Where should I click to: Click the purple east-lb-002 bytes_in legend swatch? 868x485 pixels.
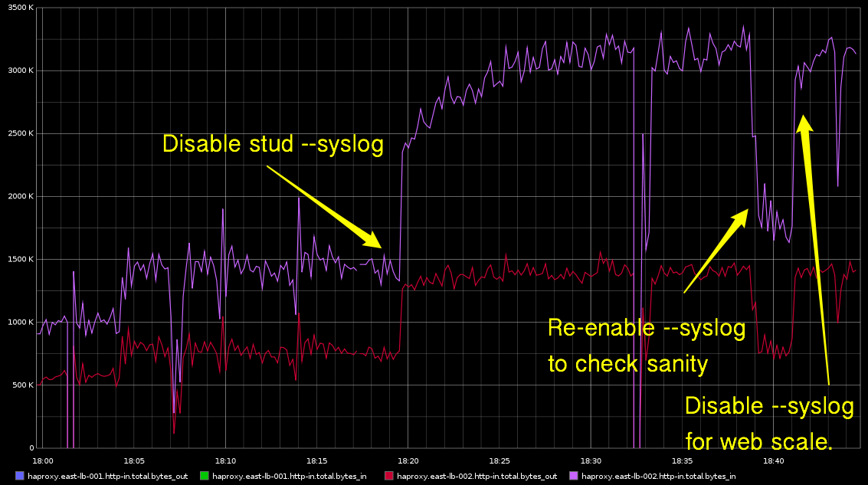[x=574, y=476]
